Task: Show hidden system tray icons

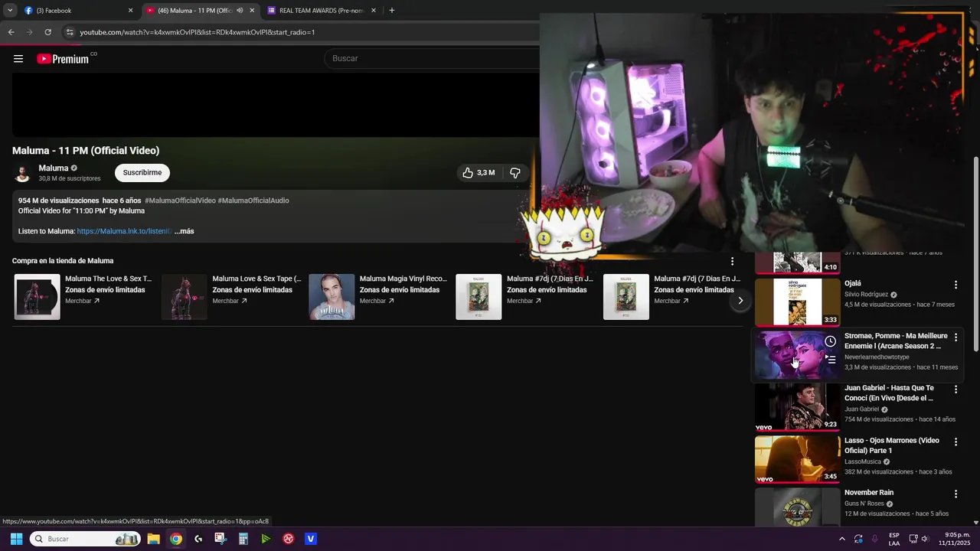Action: coord(842,539)
